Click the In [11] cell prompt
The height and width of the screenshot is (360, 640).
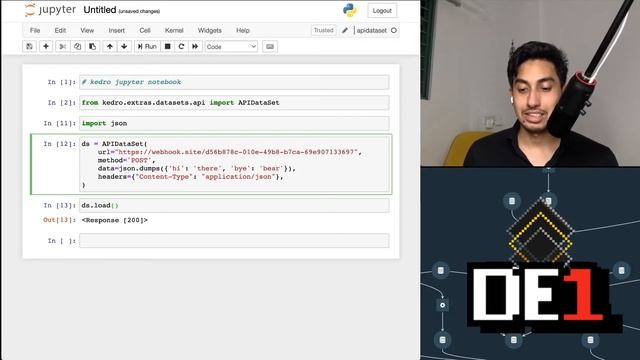60,123
